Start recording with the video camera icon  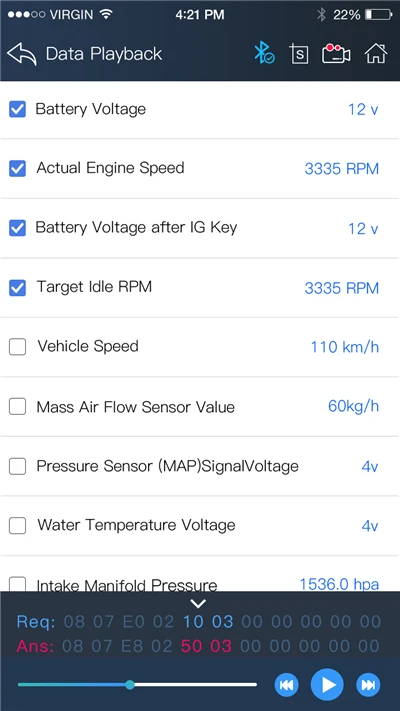(336, 54)
